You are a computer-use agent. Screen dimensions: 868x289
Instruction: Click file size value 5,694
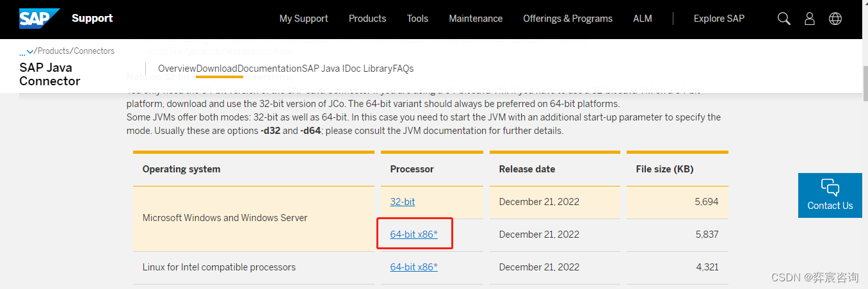point(707,201)
